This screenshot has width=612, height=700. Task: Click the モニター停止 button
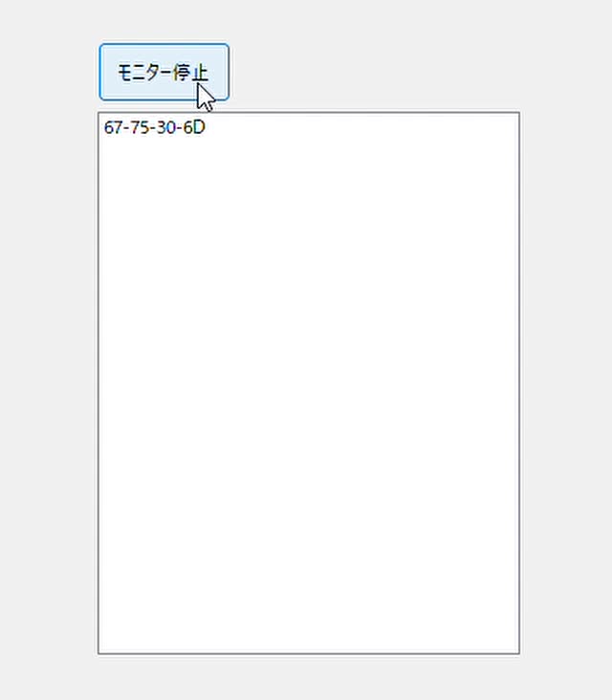(164, 72)
